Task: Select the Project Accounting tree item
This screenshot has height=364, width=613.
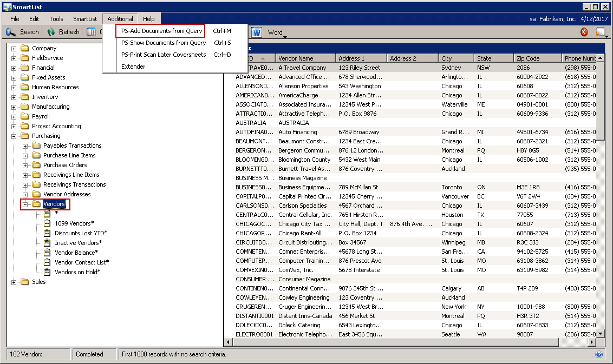Action: (56, 126)
